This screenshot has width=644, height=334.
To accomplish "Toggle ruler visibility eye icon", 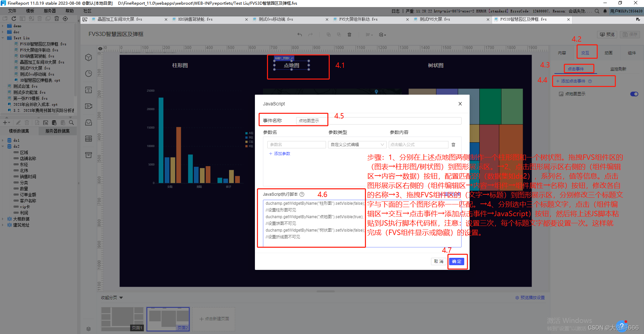I will (x=100, y=49).
